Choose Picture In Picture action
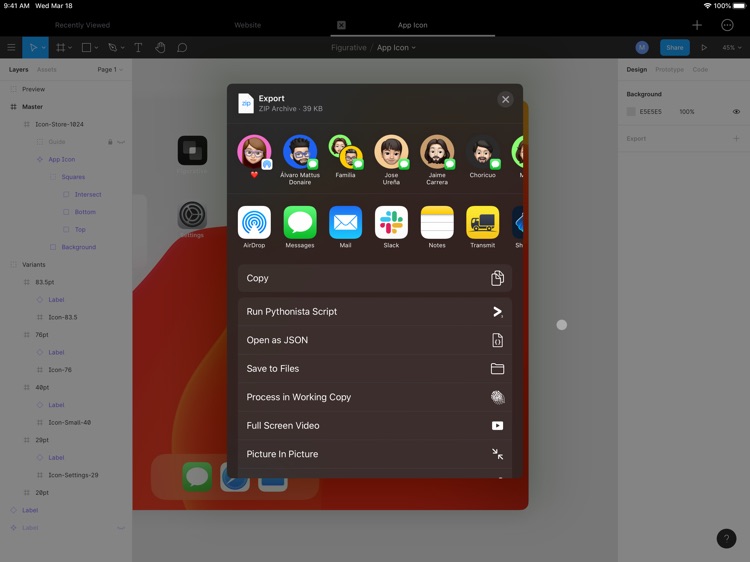This screenshot has width=750, height=562. tap(375, 454)
